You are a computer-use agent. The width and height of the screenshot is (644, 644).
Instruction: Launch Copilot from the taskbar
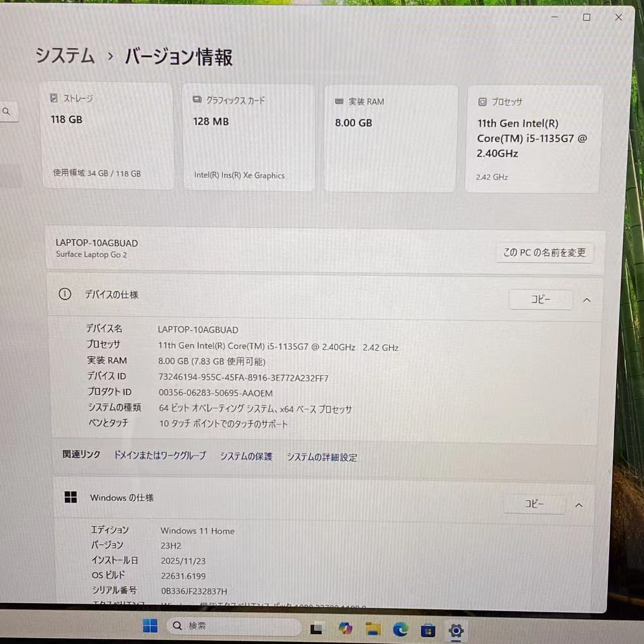click(345, 627)
